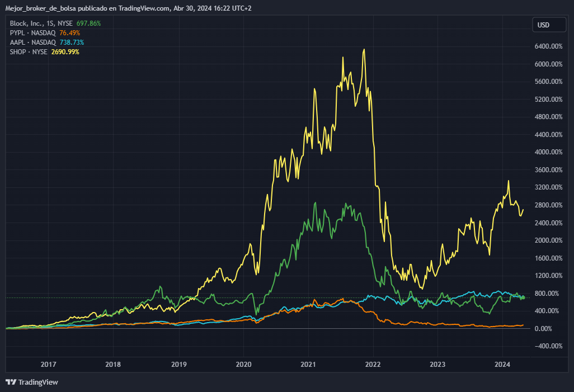The height and width of the screenshot is (392, 574).
Task: Click the 2020 time axis label
Action: [243, 365]
